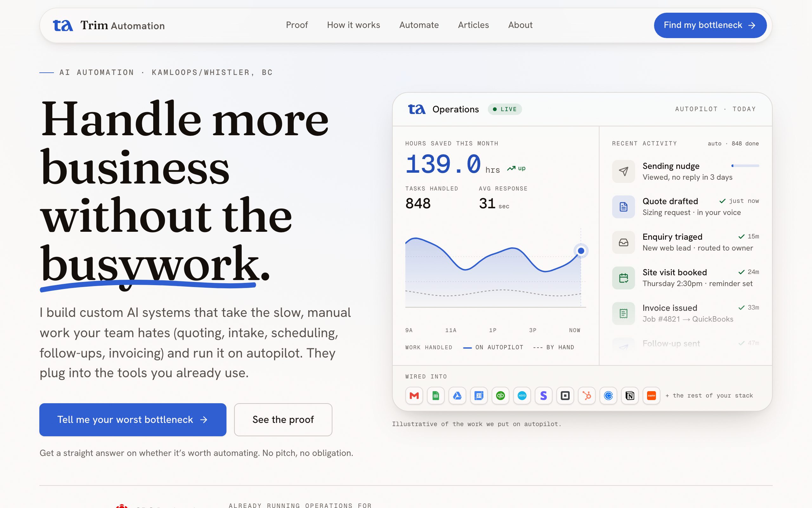The height and width of the screenshot is (508, 812).
Task: Click the green check beside just now
Action: [x=723, y=201]
